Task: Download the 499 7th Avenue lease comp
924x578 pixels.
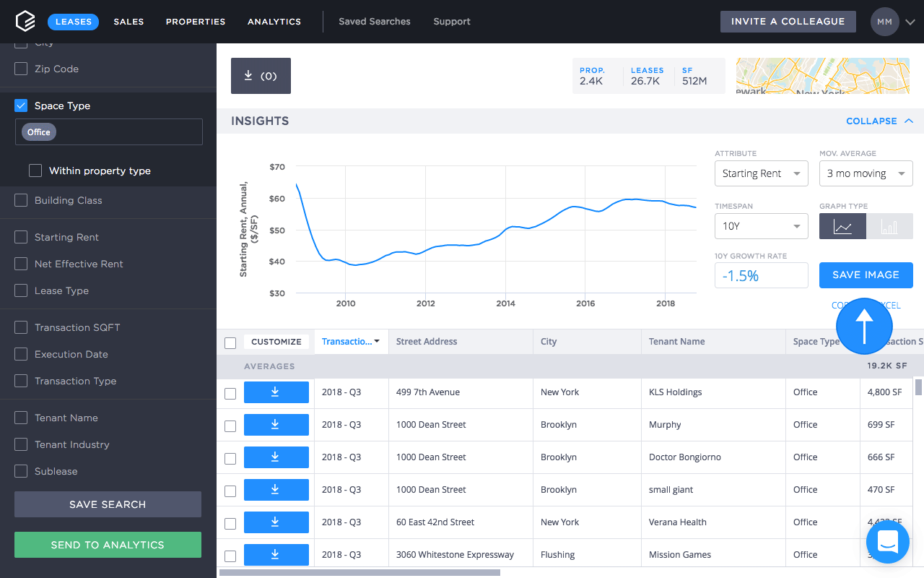Action: 276,392
